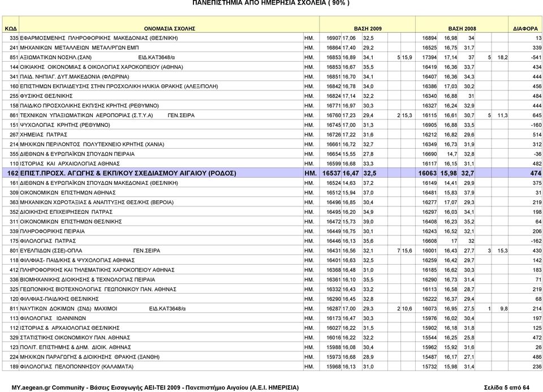Click difference -162 in ΦΙΛΟΛΟΓΙΑΣ ΠΑΤΡΑΣ row
Screen dimensions: 543x392
pos(536,242)
